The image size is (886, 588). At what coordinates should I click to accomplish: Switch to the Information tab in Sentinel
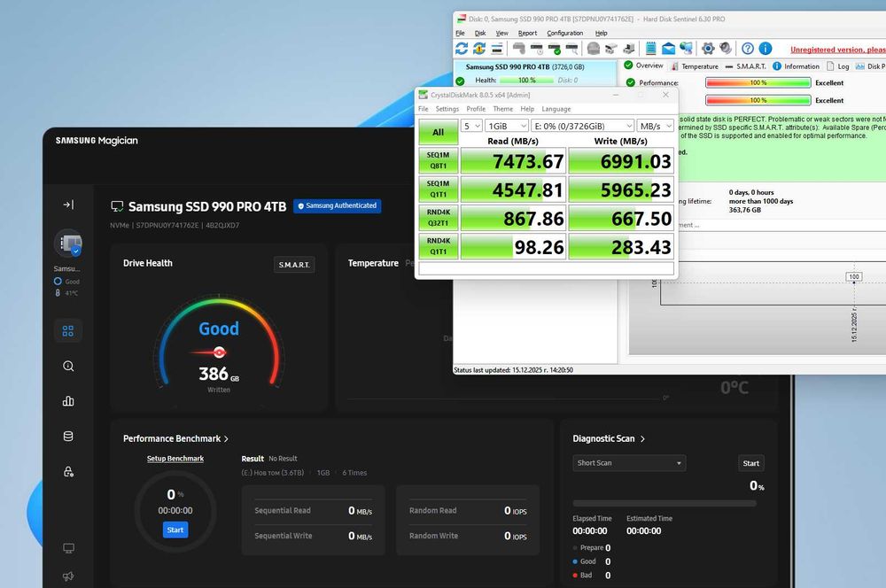796,66
